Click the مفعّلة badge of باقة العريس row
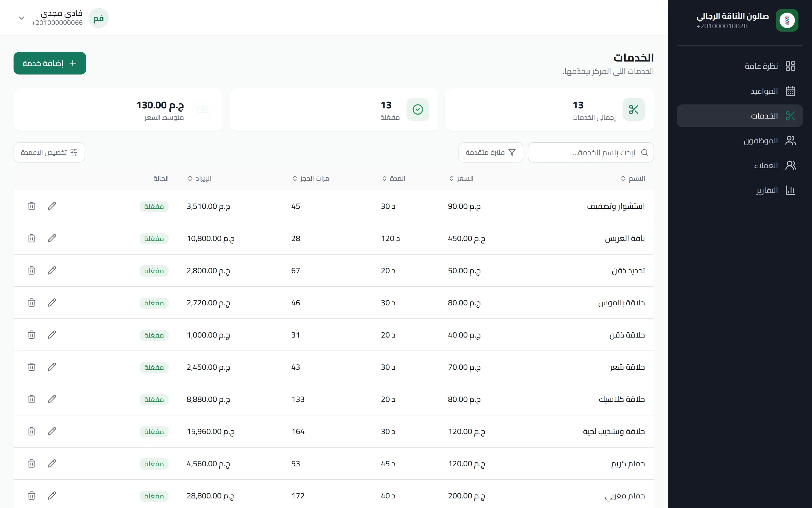The height and width of the screenshot is (508, 812). 154,238
